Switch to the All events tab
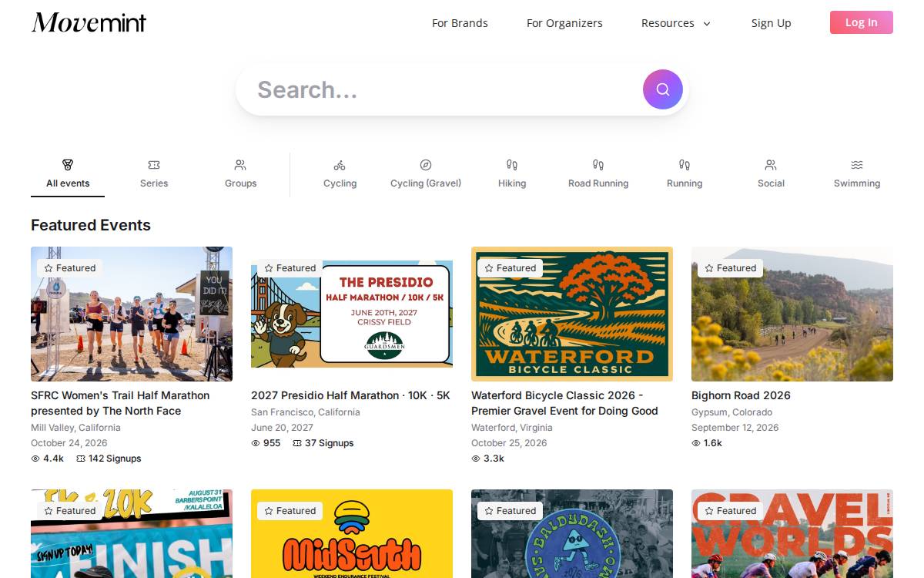The width and height of the screenshot is (924, 578). coord(68,176)
